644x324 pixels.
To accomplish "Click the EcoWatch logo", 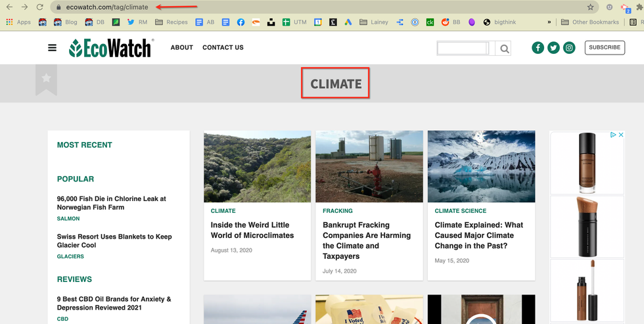I will (111, 48).
